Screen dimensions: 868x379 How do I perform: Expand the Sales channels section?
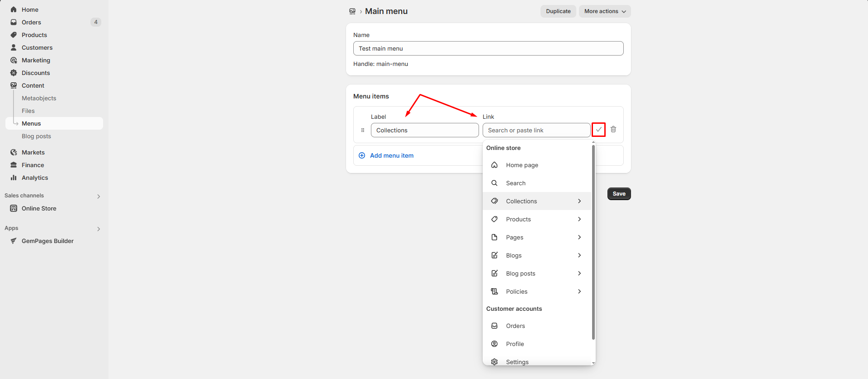(99, 196)
